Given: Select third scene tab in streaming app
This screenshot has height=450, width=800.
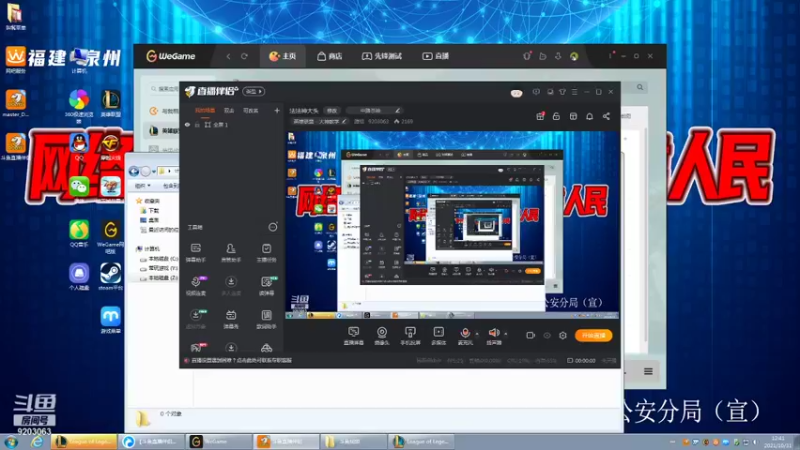Looking at the screenshot, I should (x=251, y=110).
